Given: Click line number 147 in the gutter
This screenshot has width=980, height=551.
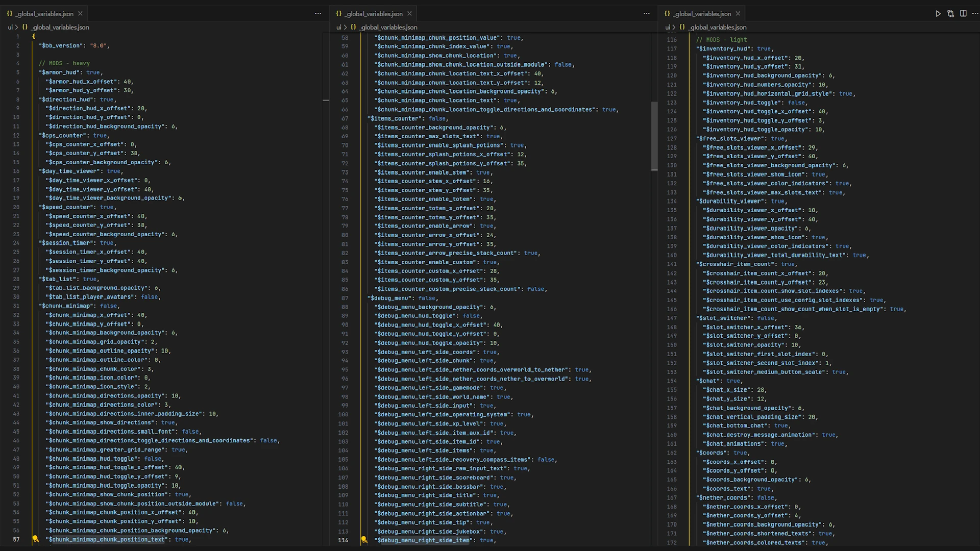Looking at the screenshot, I should tap(672, 318).
